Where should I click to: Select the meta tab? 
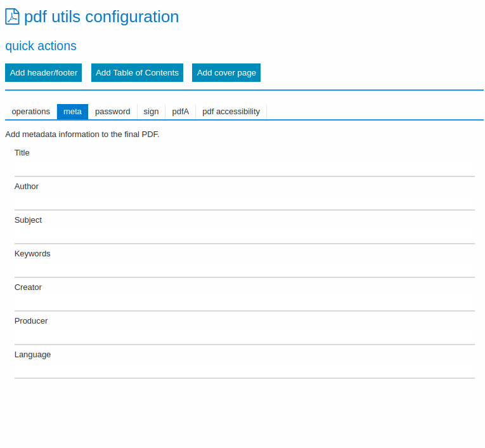[x=72, y=112]
